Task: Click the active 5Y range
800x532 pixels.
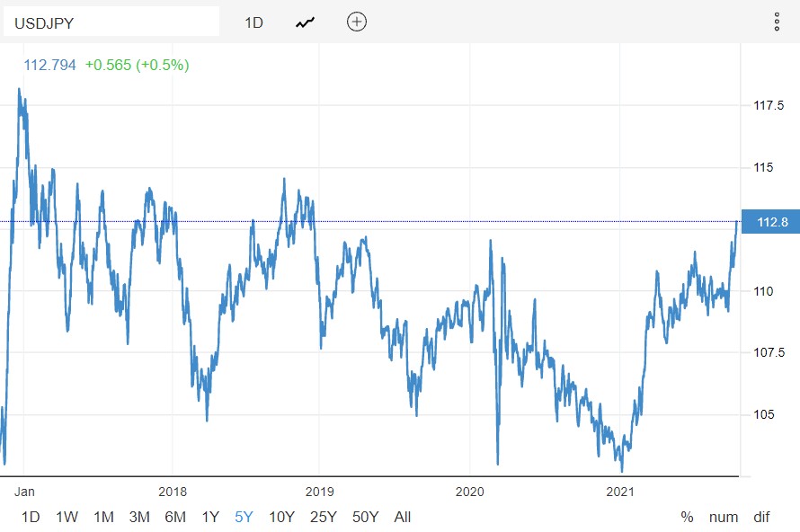Action: click(244, 517)
